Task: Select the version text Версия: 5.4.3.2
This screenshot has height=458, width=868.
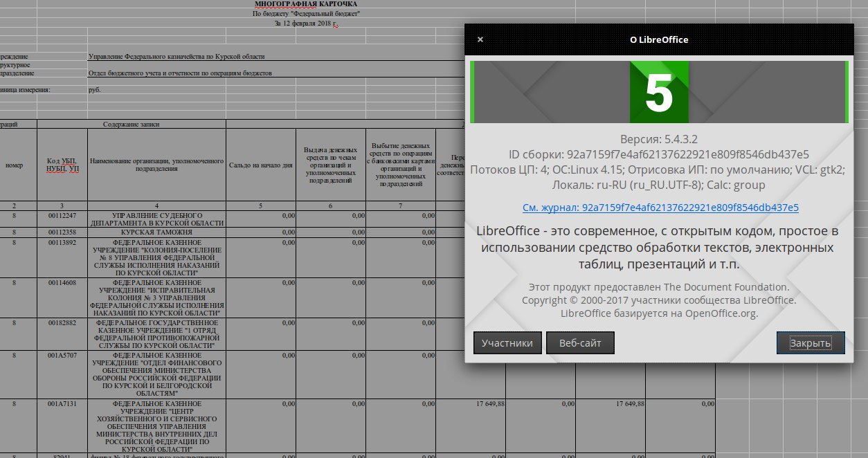Action: (x=659, y=138)
